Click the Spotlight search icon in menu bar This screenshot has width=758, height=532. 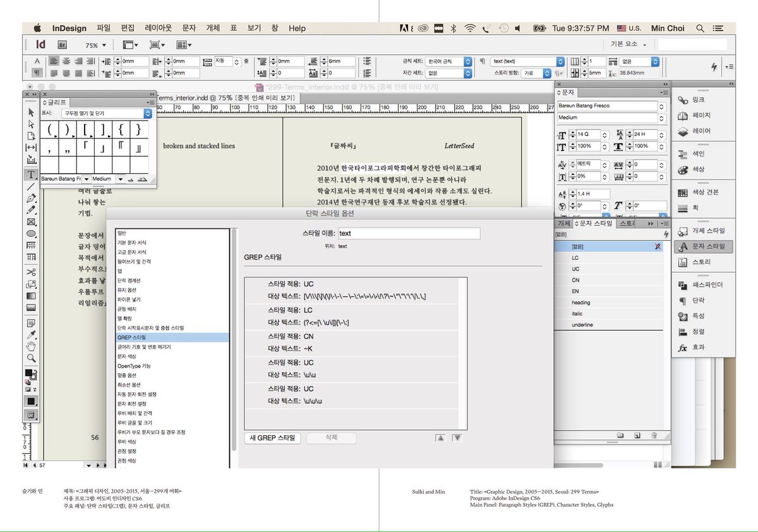(700, 28)
